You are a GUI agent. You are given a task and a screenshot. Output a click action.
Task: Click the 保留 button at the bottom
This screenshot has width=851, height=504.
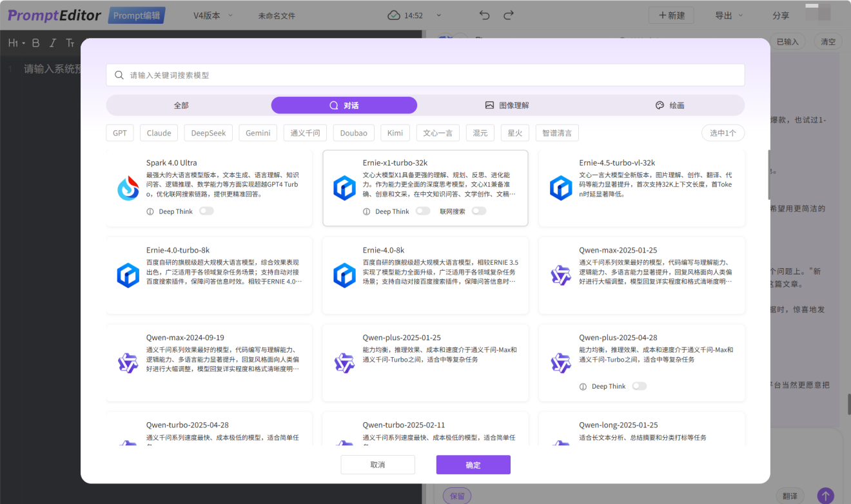[457, 496]
